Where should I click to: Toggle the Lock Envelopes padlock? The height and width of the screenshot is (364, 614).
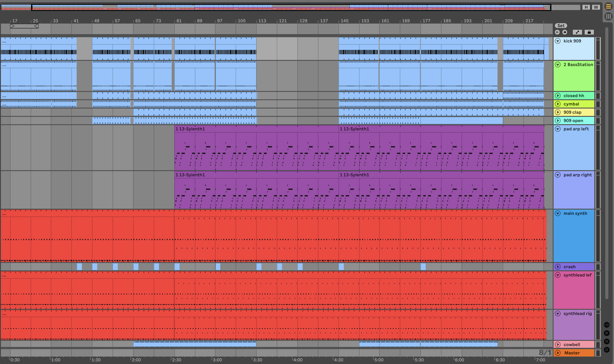pos(589,32)
